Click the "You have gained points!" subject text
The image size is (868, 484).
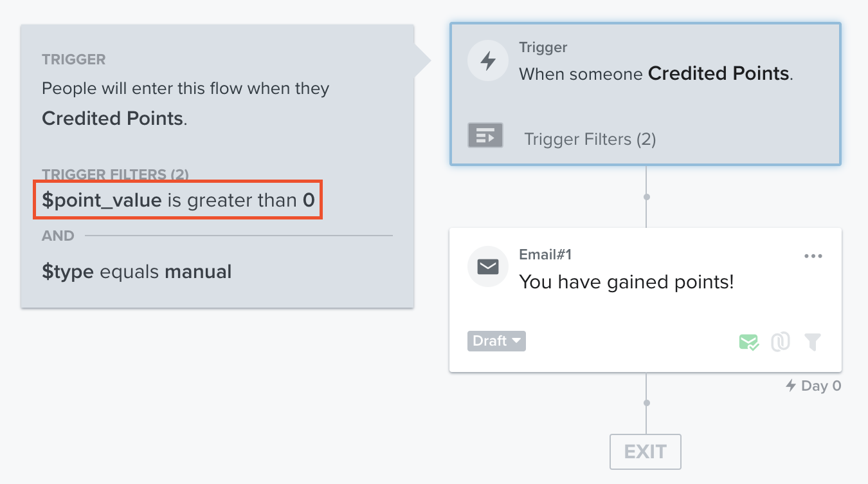pos(626,282)
